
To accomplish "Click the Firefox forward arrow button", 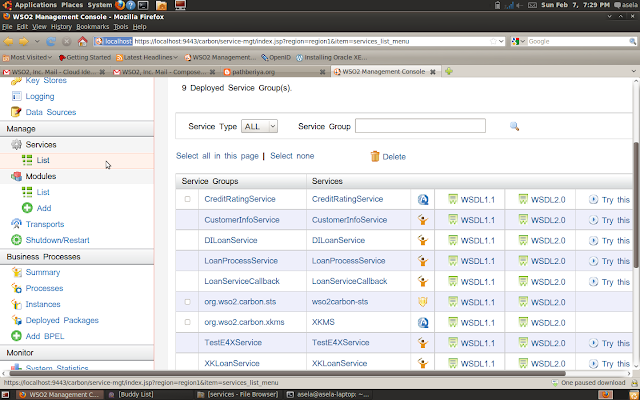I will coord(24,41).
